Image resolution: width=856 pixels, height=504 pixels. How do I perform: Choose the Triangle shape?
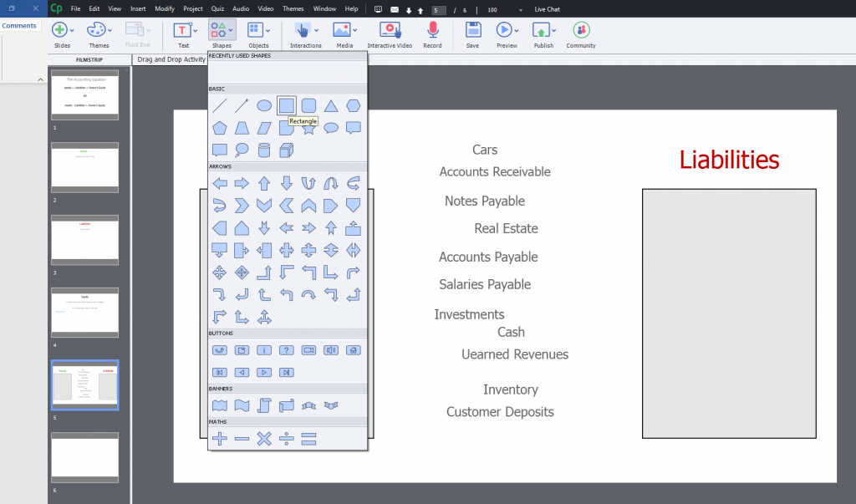(331, 105)
